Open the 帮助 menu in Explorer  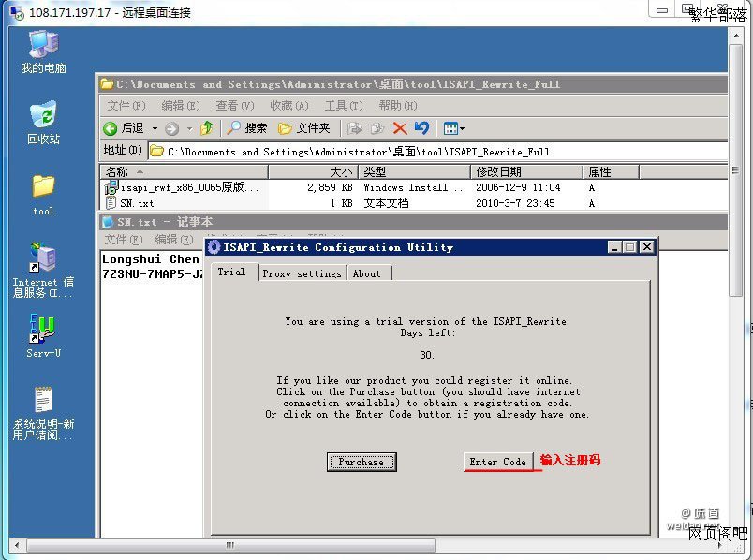[x=398, y=106]
